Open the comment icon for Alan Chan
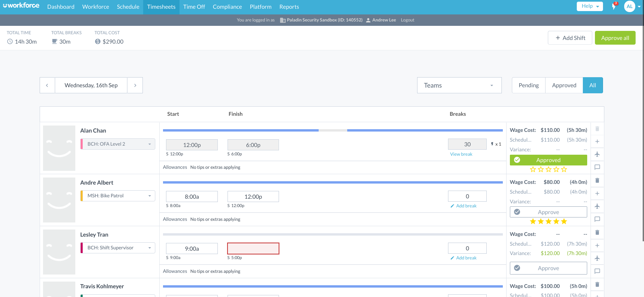This screenshot has height=297, width=644. [597, 167]
